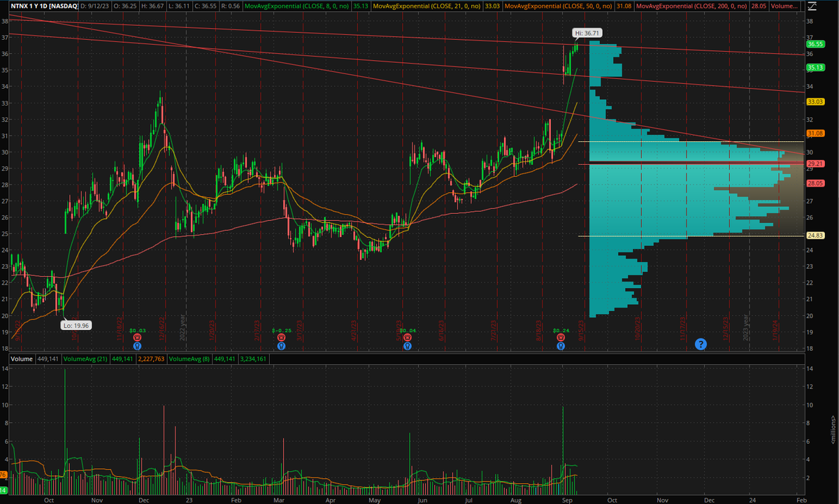Open the earnings phone icon under $-0.25
The height and width of the screenshot is (504, 839).
click(x=281, y=336)
